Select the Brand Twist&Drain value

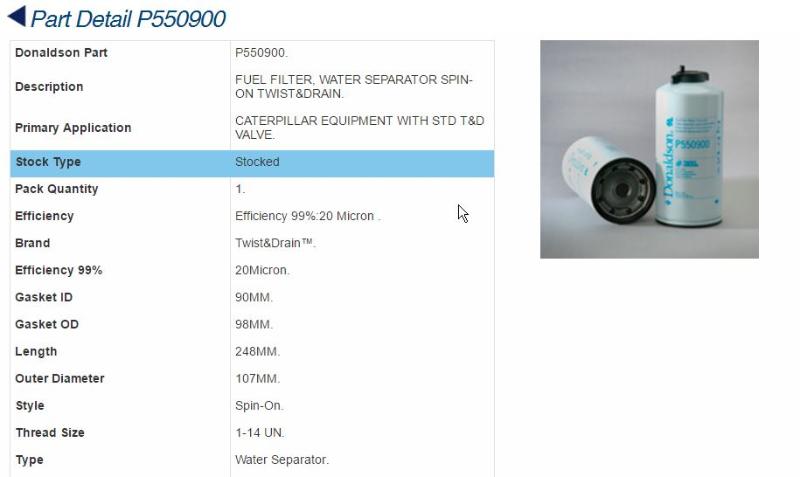(x=275, y=243)
